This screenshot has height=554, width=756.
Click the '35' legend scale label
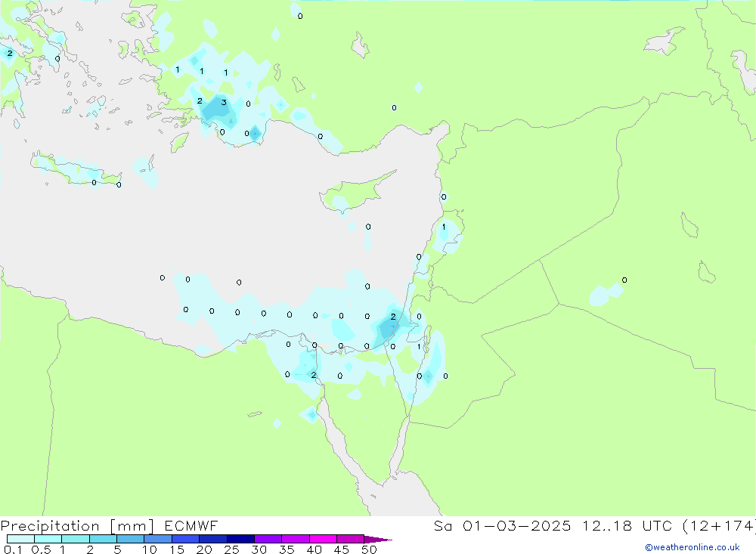point(287,549)
